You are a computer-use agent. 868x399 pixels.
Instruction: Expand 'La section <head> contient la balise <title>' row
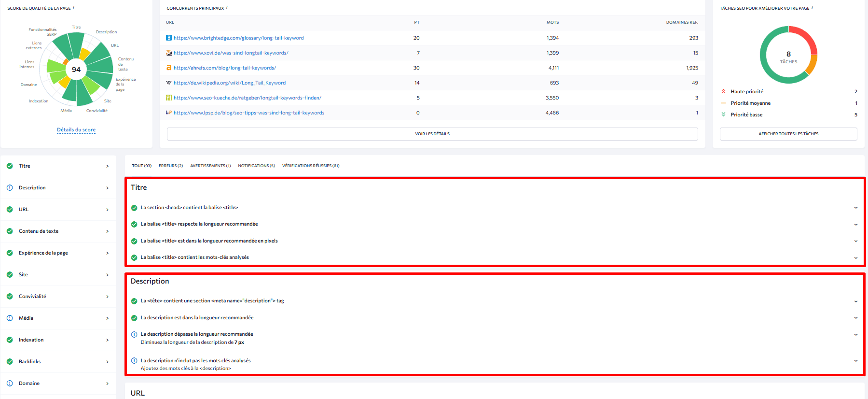(855, 208)
